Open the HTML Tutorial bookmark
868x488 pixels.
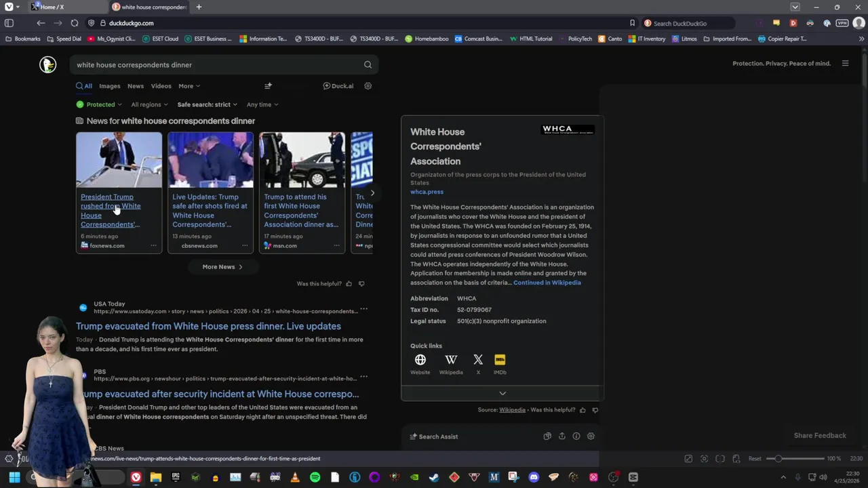click(x=532, y=39)
